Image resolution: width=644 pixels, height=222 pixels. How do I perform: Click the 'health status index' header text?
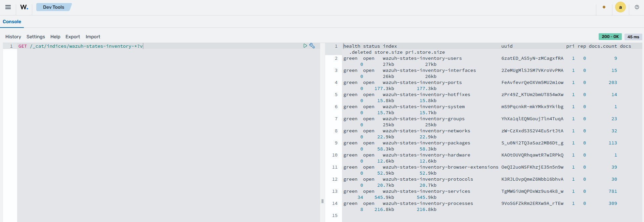[x=370, y=46]
